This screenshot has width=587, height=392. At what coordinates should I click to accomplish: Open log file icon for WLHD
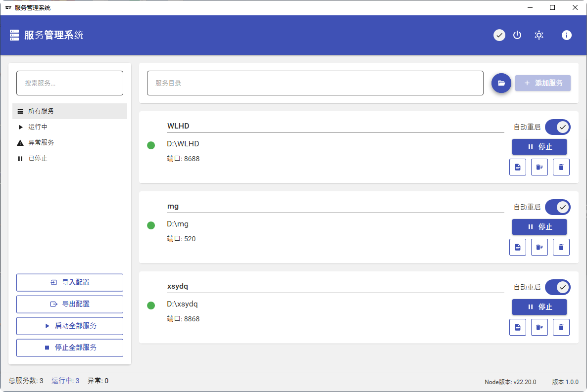coord(518,167)
